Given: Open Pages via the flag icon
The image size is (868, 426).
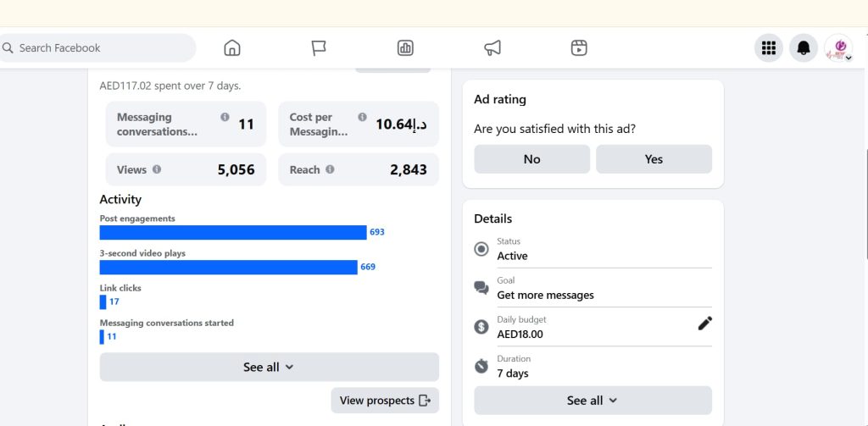Looking at the screenshot, I should pyautogui.click(x=319, y=48).
